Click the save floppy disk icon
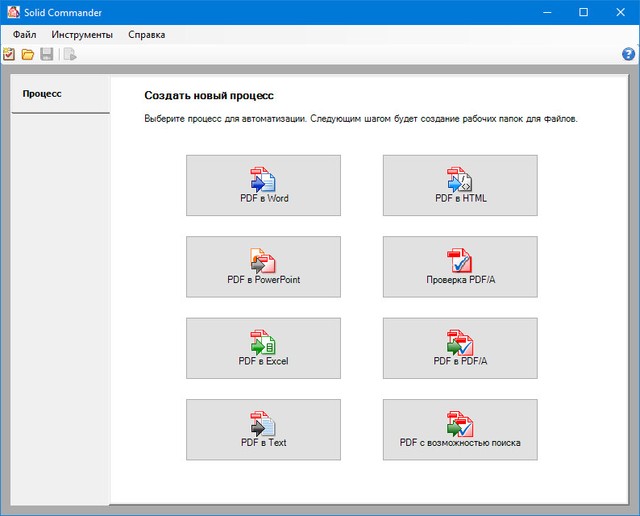 [x=46, y=54]
